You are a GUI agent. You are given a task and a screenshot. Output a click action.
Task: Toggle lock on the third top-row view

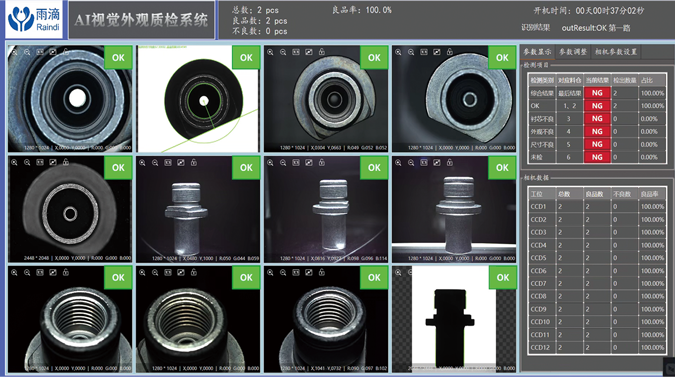(x=322, y=52)
